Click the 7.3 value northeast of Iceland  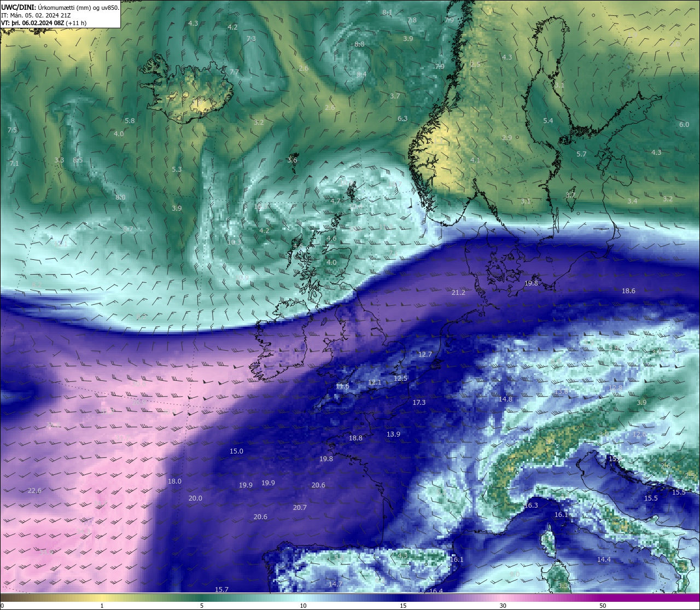tap(251, 39)
